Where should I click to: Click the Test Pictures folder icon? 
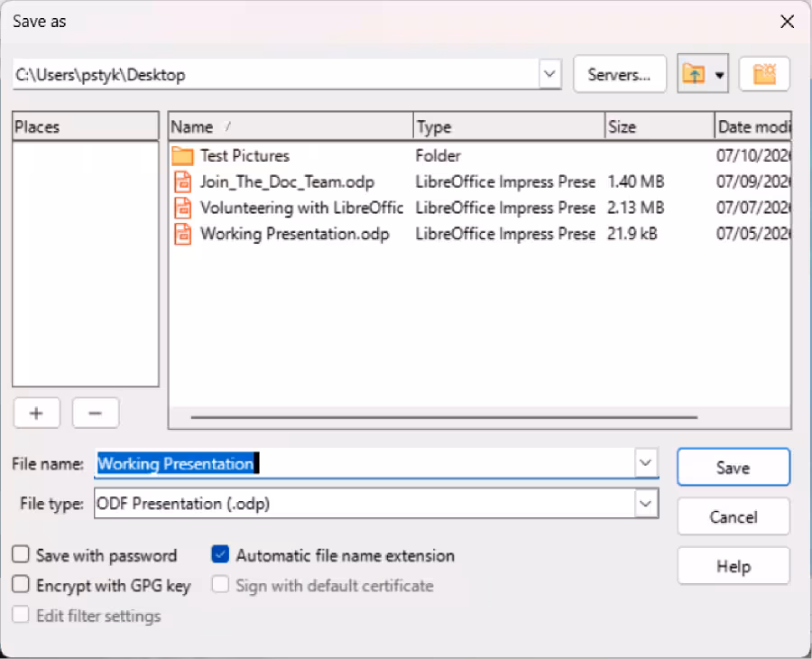tap(182, 155)
